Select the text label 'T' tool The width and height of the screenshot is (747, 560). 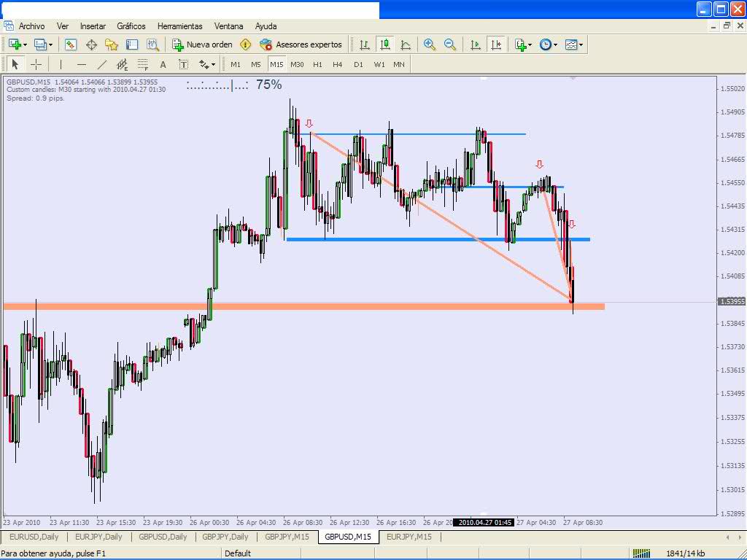pyautogui.click(x=183, y=64)
